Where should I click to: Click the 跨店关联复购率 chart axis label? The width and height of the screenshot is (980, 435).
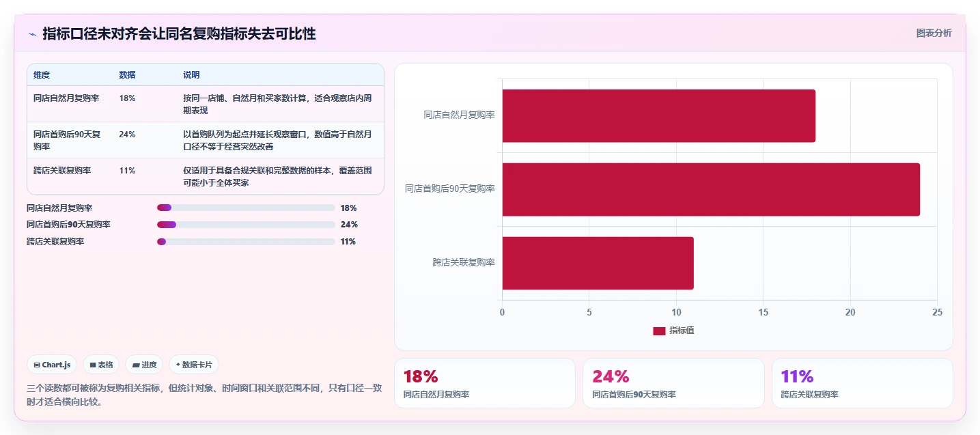tap(464, 263)
